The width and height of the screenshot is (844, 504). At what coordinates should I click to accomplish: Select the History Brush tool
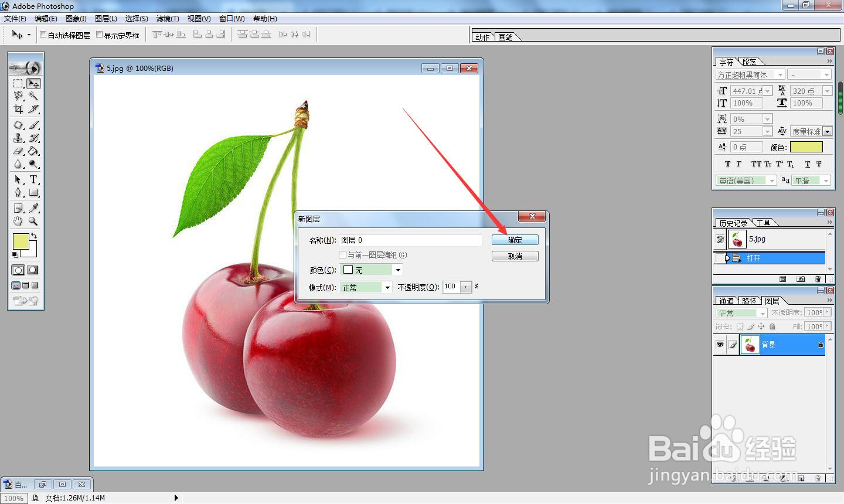[33, 138]
